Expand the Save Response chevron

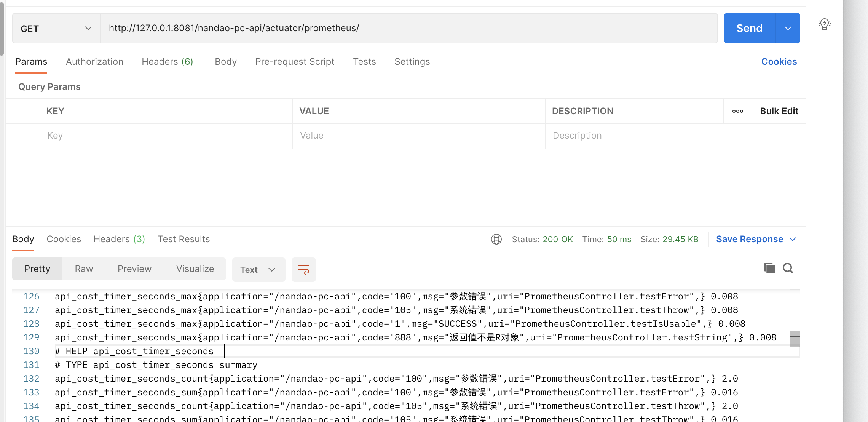point(793,239)
